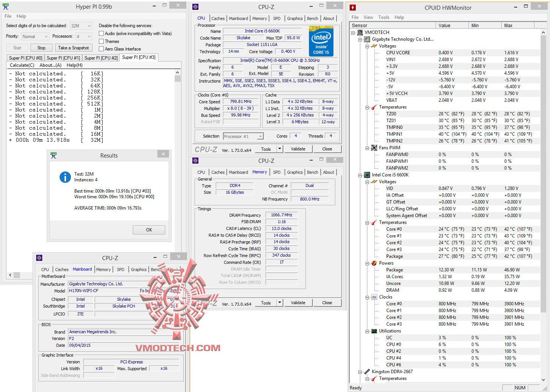Click the Hyper PI title bar icon
The width and height of the screenshot is (550, 392).
click(x=6, y=6)
